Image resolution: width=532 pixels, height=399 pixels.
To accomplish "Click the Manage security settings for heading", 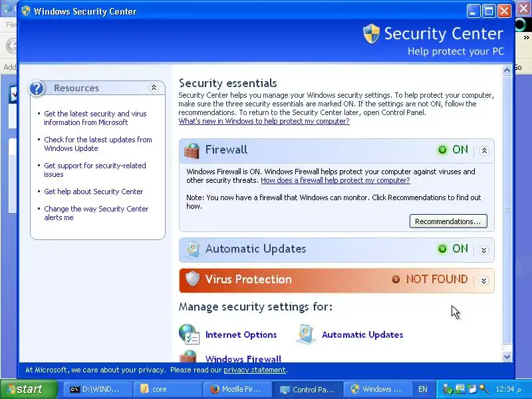I will (x=255, y=307).
